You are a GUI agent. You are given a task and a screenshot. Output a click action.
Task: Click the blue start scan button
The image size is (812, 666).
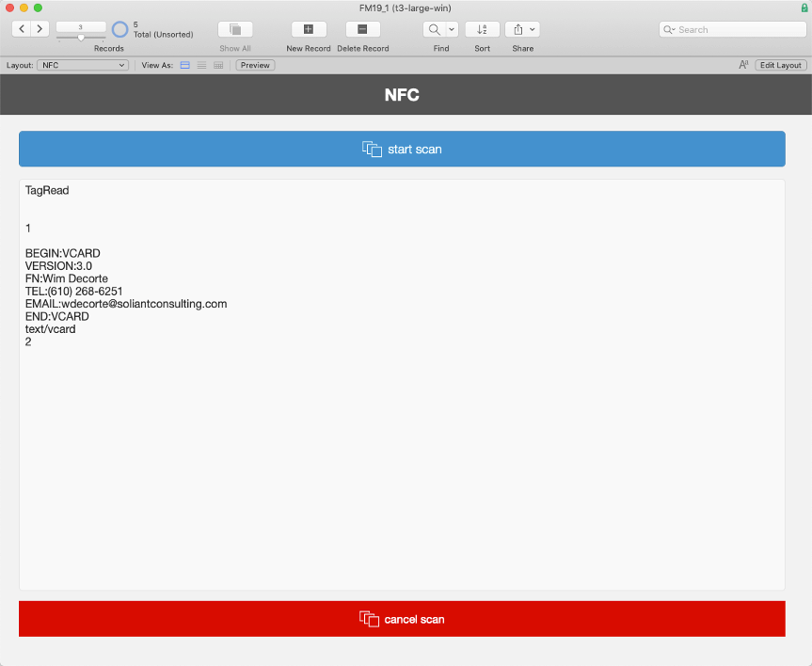(x=402, y=150)
